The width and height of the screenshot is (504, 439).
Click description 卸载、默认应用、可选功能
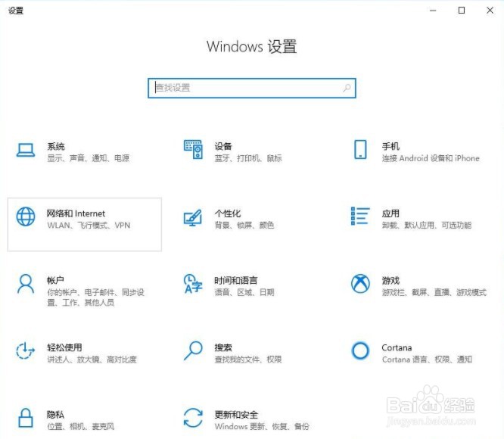427,226
